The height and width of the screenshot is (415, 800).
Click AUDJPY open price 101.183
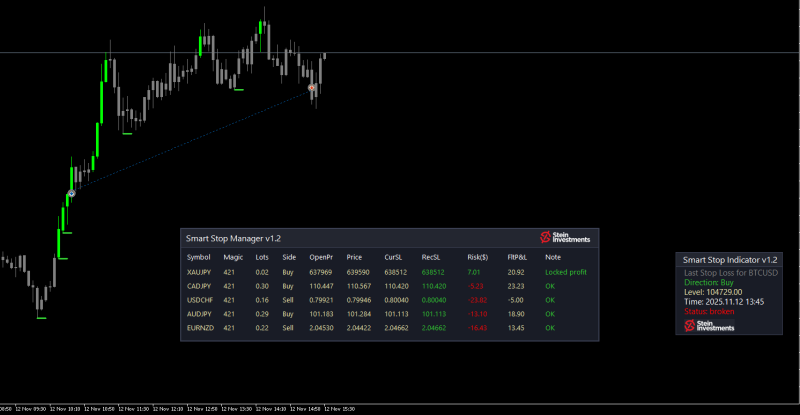coord(321,314)
